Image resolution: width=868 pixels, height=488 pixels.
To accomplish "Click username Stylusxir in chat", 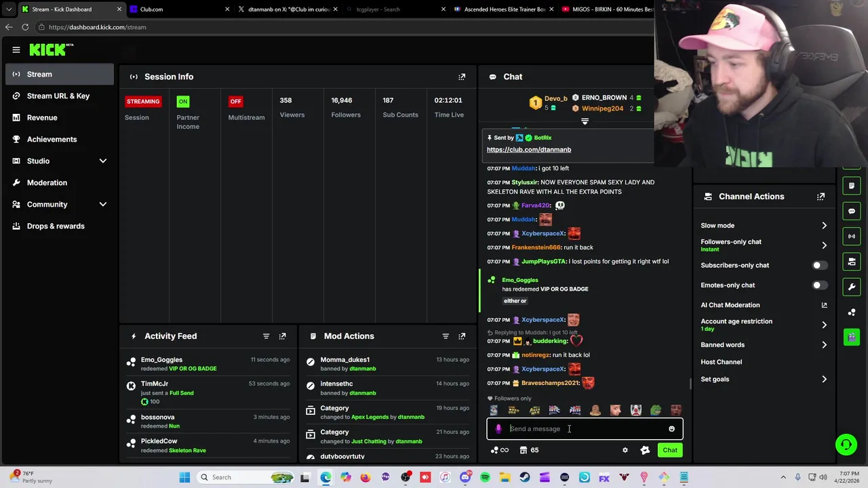I will (524, 182).
